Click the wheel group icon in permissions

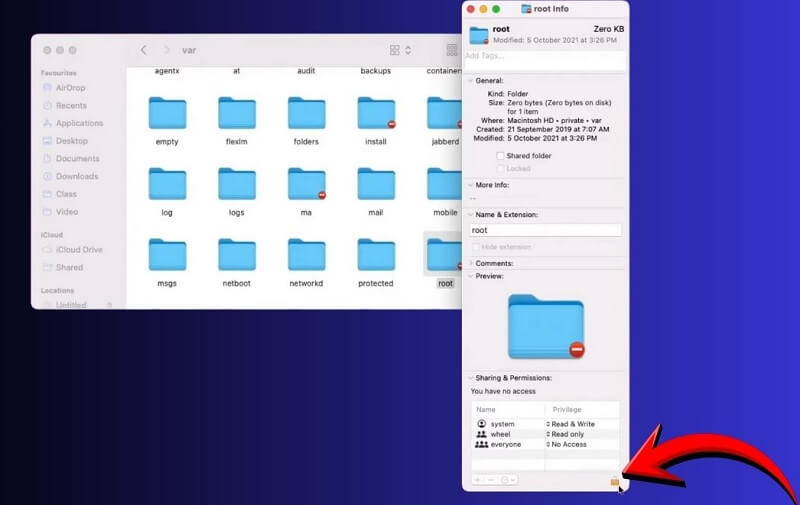481,434
